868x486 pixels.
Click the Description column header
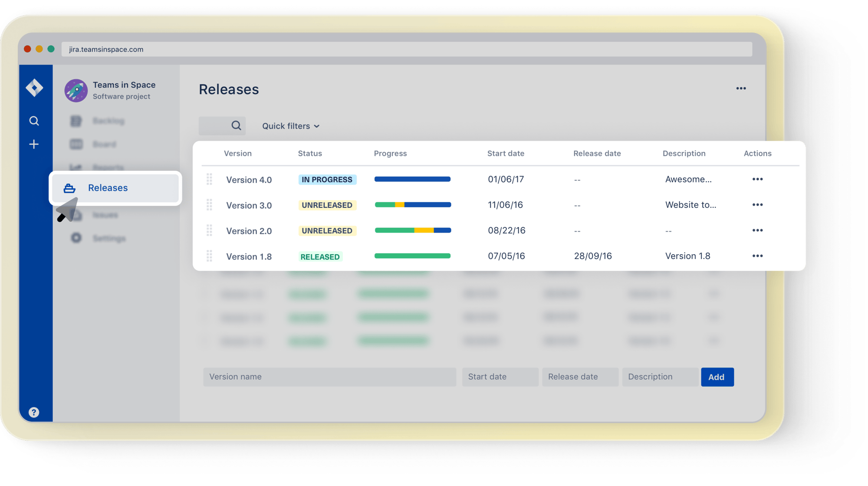(x=684, y=153)
